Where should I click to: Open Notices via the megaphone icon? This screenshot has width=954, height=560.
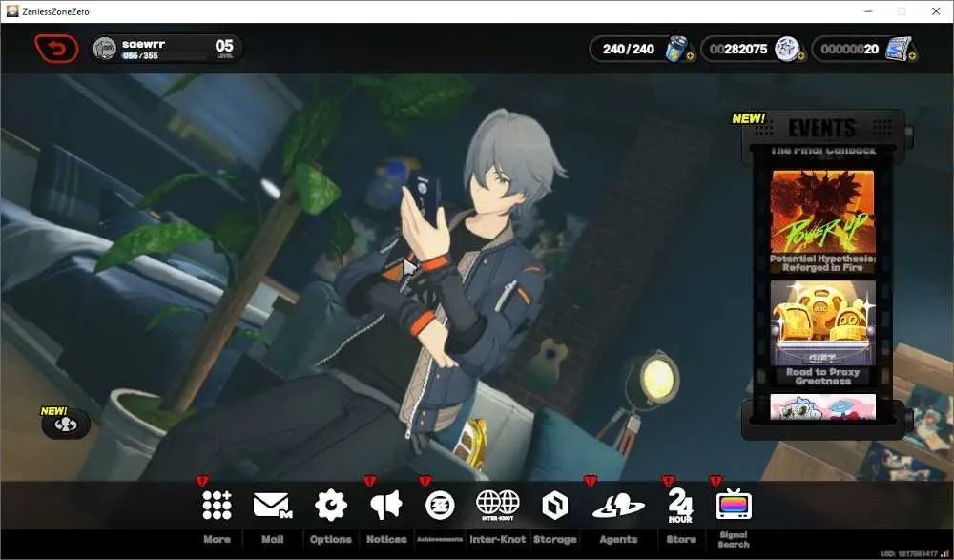(385, 506)
